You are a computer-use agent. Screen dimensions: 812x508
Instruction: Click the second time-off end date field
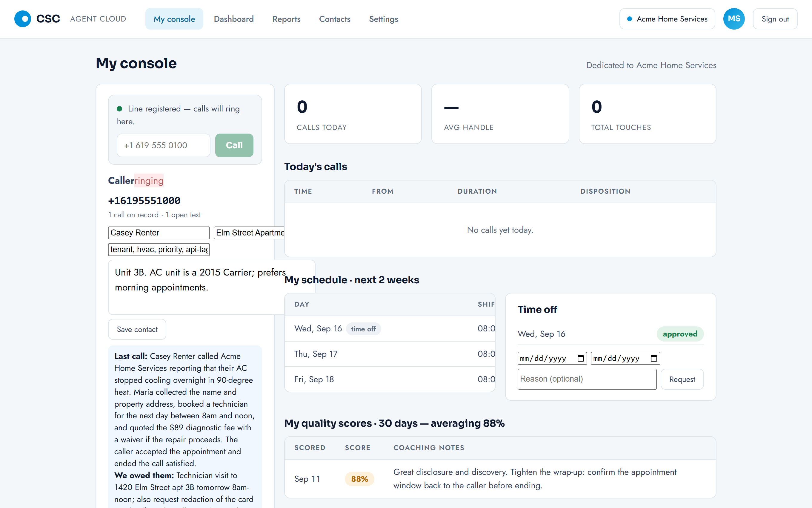click(625, 358)
